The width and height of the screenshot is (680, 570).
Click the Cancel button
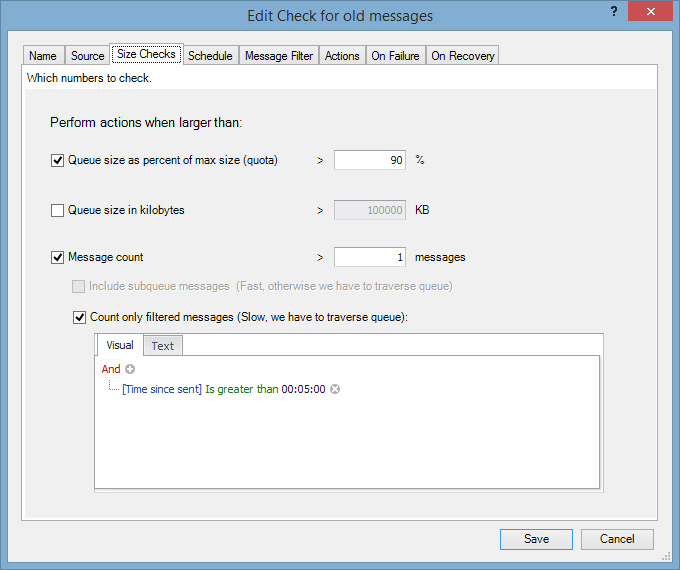click(x=617, y=539)
